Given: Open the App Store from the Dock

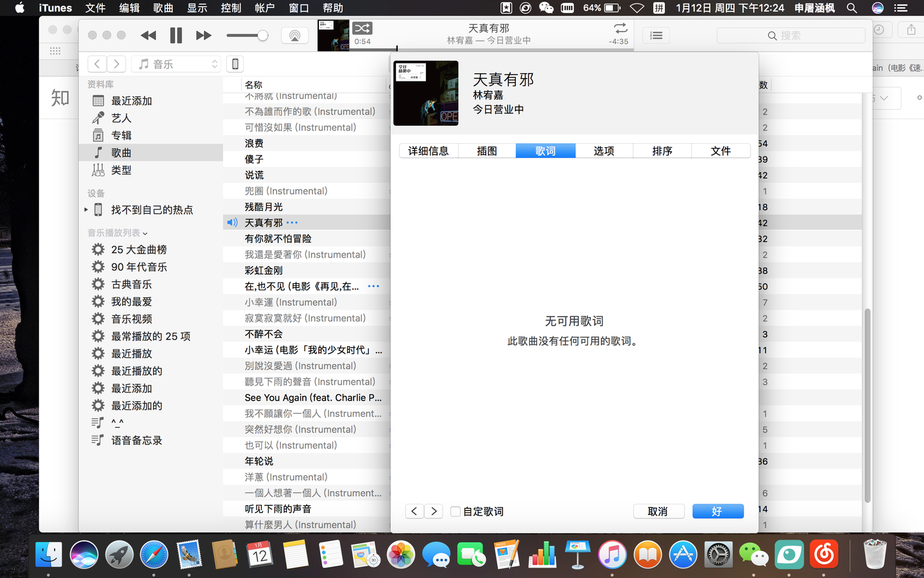Looking at the screenshot, I should (x=683, y=555).
